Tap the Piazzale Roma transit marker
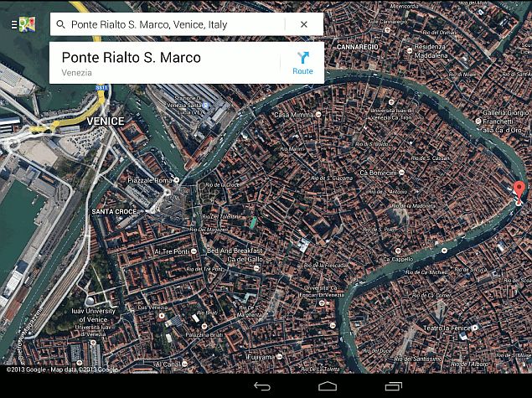The height and width of the screenshot is (398, 532). pyautogui.click(x=149, y=181)
